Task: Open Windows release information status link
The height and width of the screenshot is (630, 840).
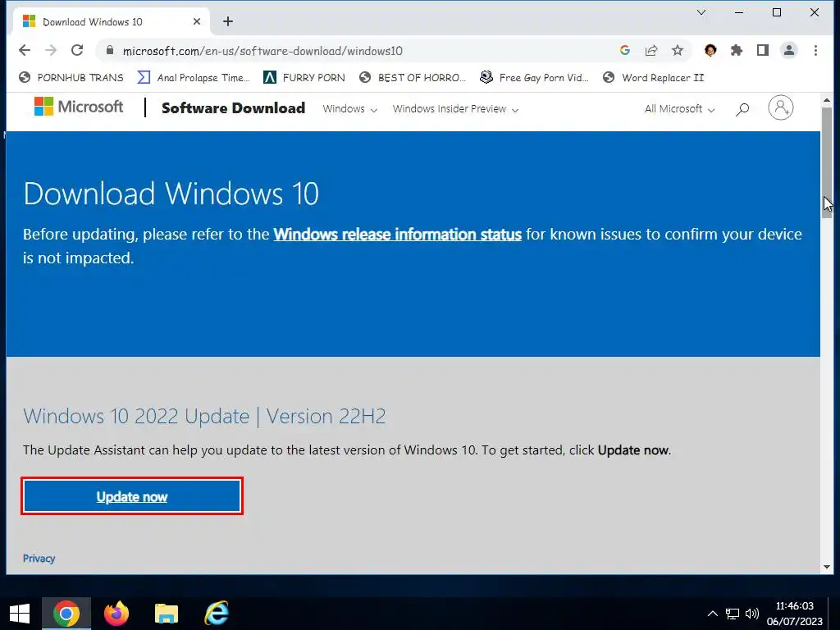Action: pos(398,235)
